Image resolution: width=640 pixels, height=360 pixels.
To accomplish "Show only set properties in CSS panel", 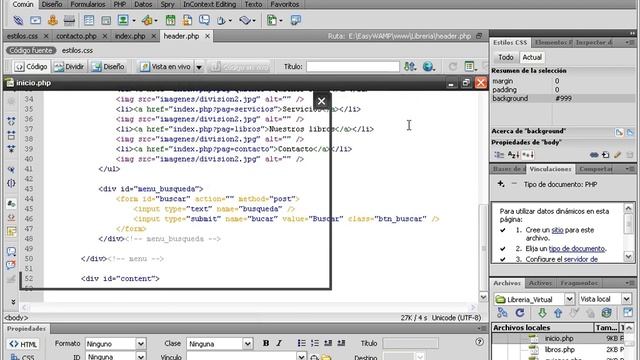I will [x=528, y=155].
